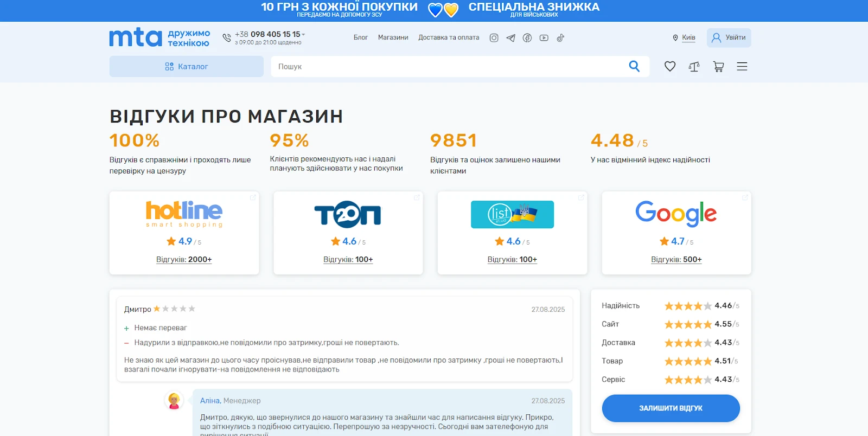Screen dimensions: 868x436
Task: Click the 100% genuine reviews statistic
Action: click(135, 140)
